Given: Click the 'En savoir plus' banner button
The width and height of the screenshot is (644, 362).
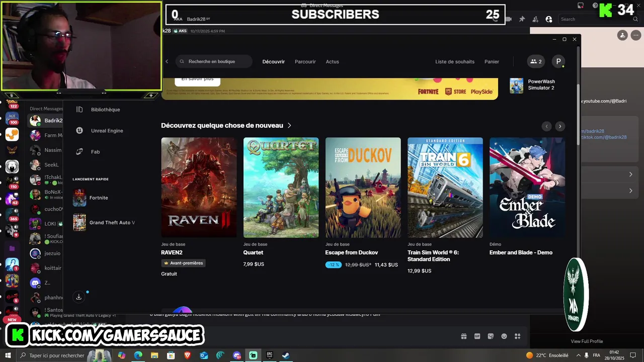Looking at the screenshot, I should pos(197,79).
